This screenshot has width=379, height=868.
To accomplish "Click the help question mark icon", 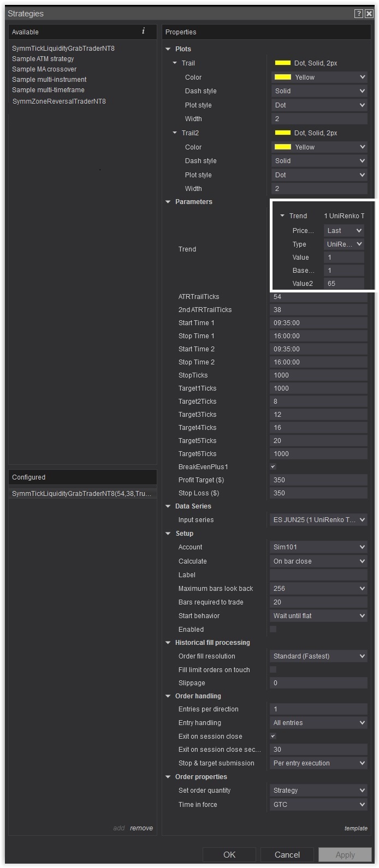I will click(358, 14).
